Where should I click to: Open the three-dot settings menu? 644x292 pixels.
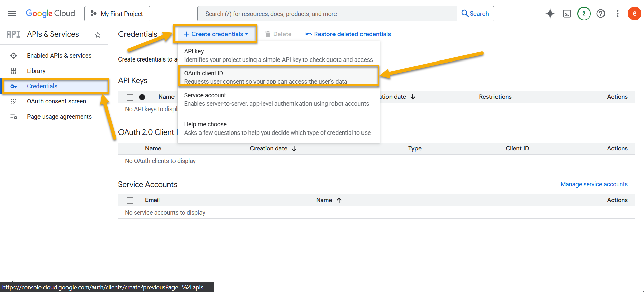(618, 14)
